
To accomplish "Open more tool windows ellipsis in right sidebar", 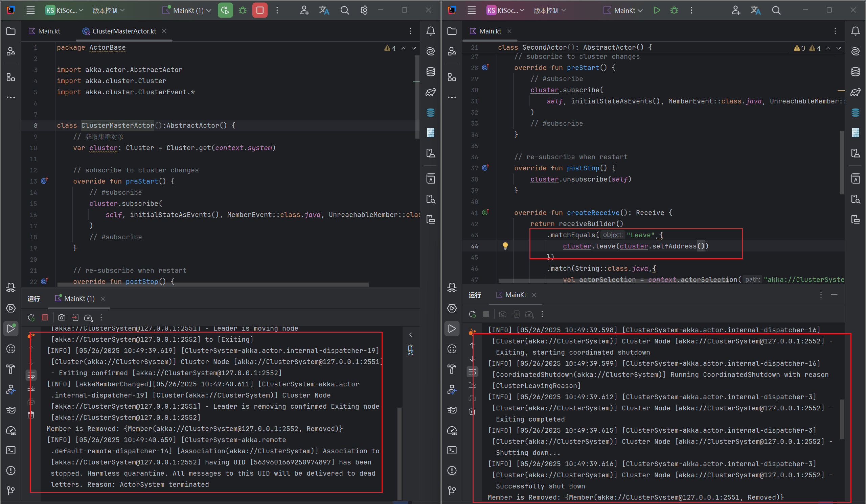I will [452, 97].
